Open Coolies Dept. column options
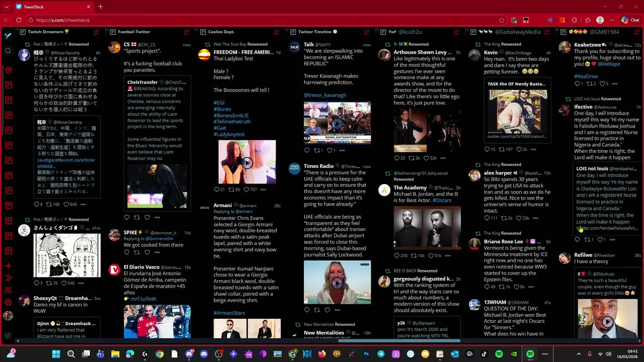The image size is (644, 362). 276,32
